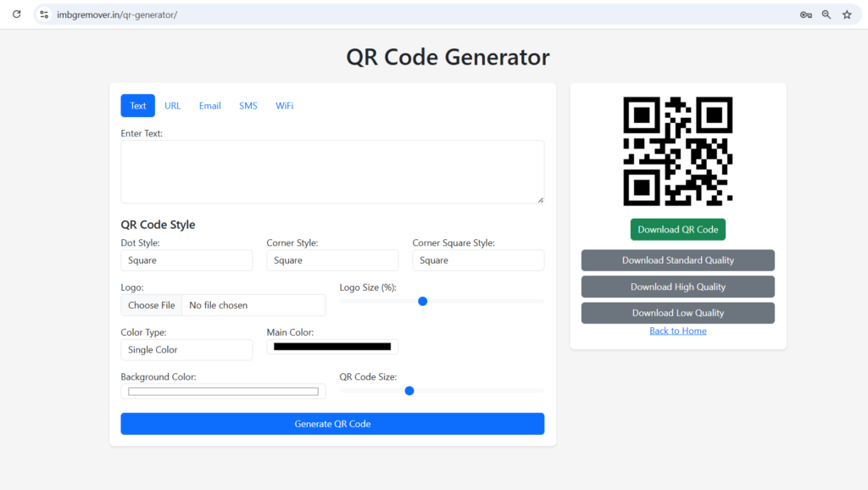Image resolution: width=868 pixels, height=490 pixels.
Task: Click the QR Code Size slider handle
Action: click(409, 391)
